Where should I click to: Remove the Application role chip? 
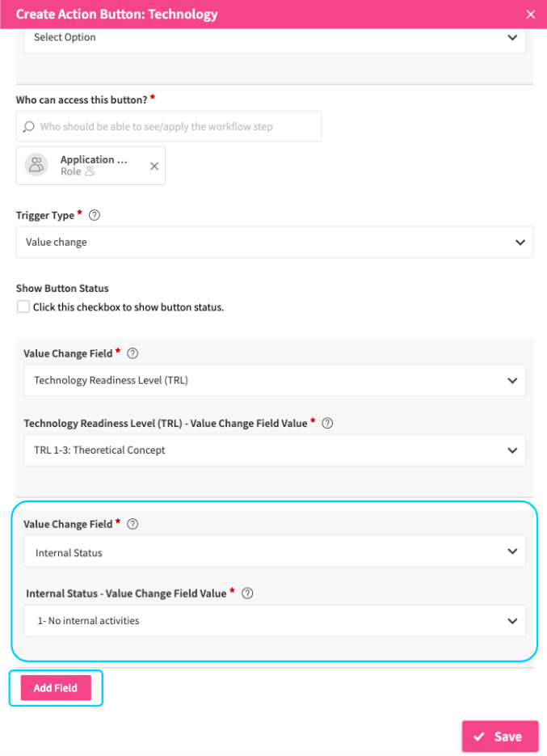(154, 166)
